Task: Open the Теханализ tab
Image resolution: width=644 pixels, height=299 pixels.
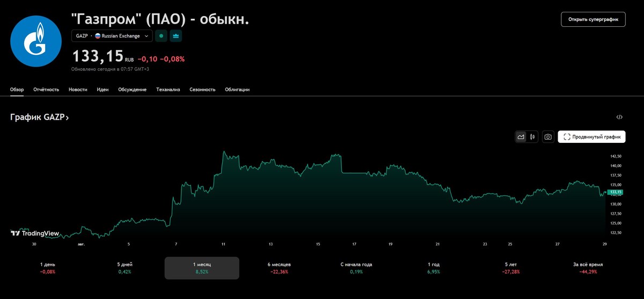Action: [x=168, y=90]
